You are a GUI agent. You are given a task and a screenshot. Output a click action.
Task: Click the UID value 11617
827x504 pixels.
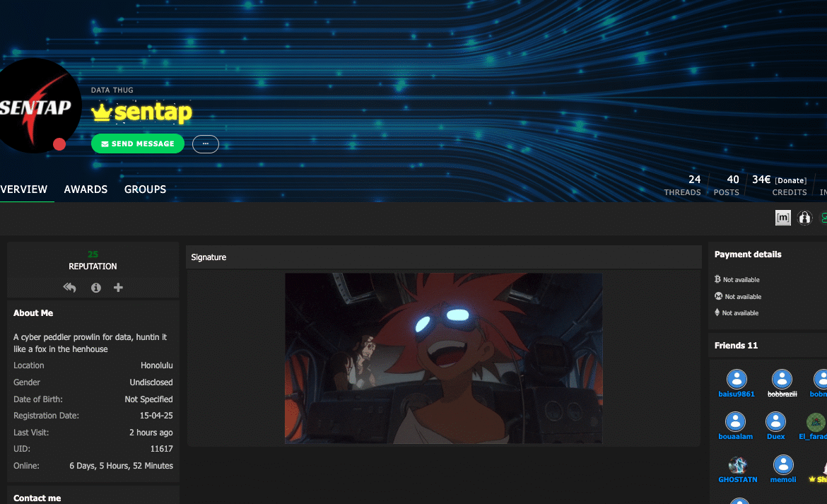161,449
